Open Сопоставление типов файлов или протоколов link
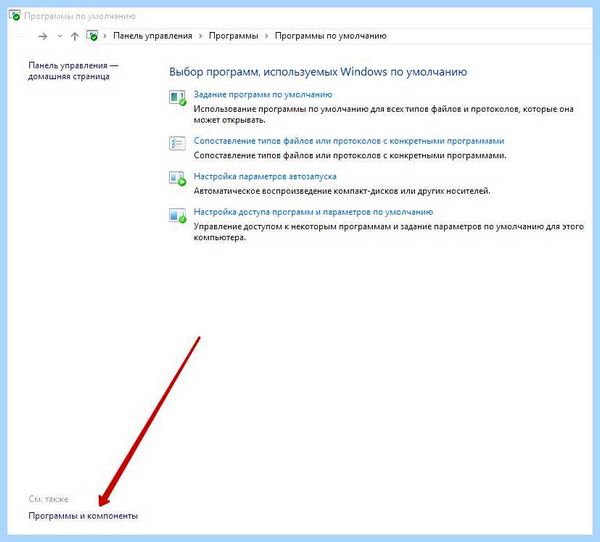600x542 pixels. click(x=349, y=141)
